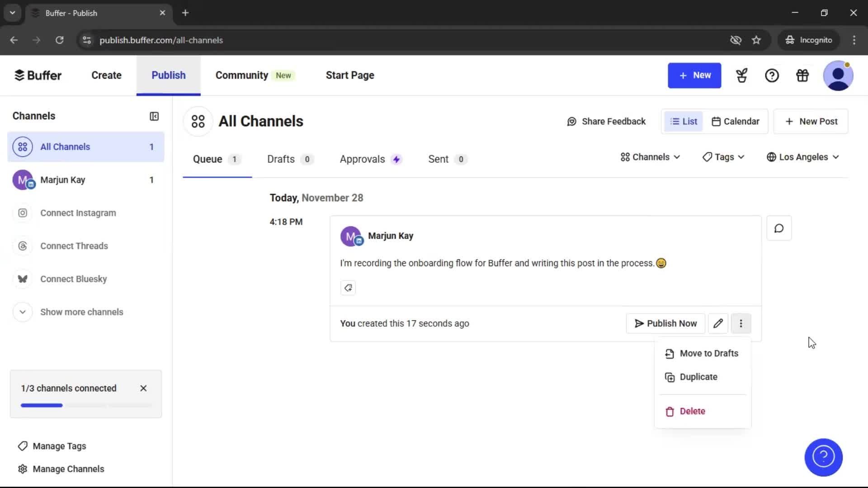Collapse the Channels sidebar panel

[154, 116]
